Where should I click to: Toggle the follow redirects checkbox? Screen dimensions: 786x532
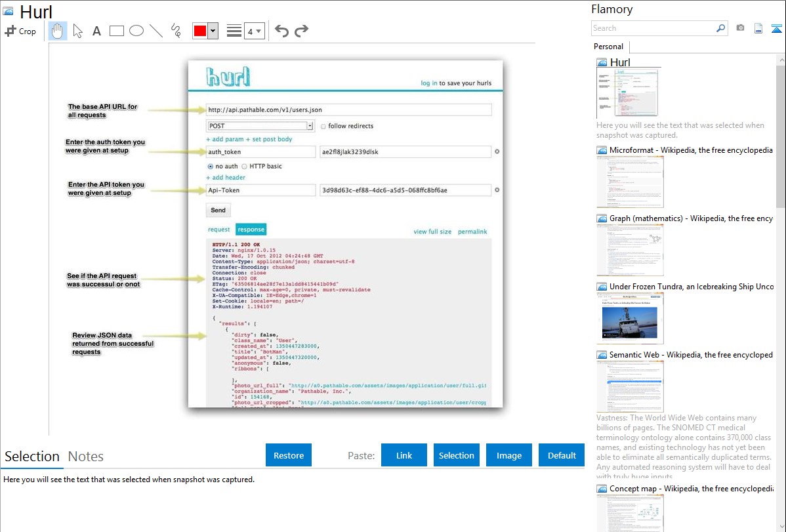pos(323,127)
